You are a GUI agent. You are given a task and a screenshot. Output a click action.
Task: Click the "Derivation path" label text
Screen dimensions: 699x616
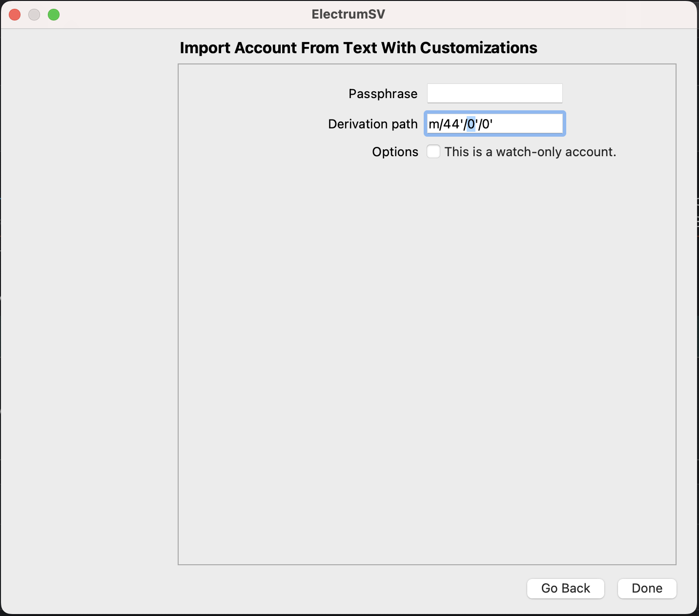tap(372, 124)
